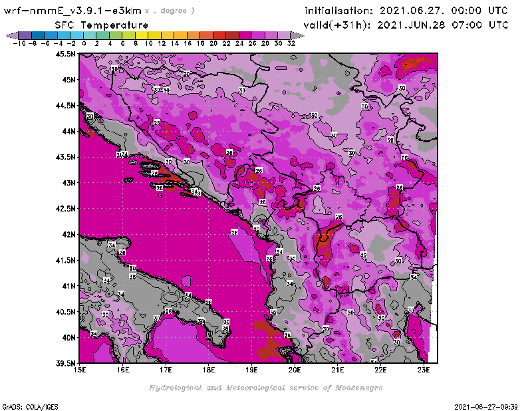Click the "40.5N" latitude label
532x411 pixels.
pyautogui.click(x=65, y=312)
